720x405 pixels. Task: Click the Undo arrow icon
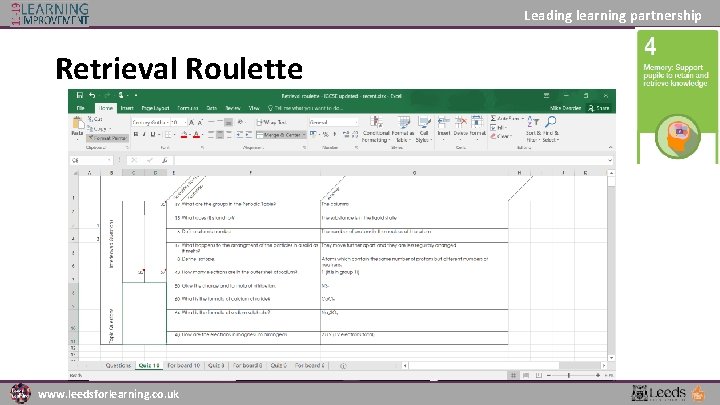point(92,95)
